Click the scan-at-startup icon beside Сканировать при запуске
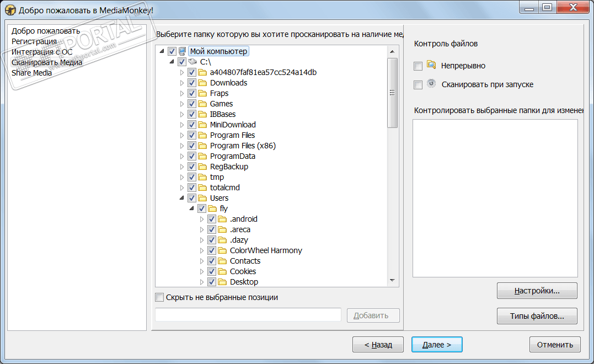This screenshot has width=594, height=364. [x=431, y=83]
